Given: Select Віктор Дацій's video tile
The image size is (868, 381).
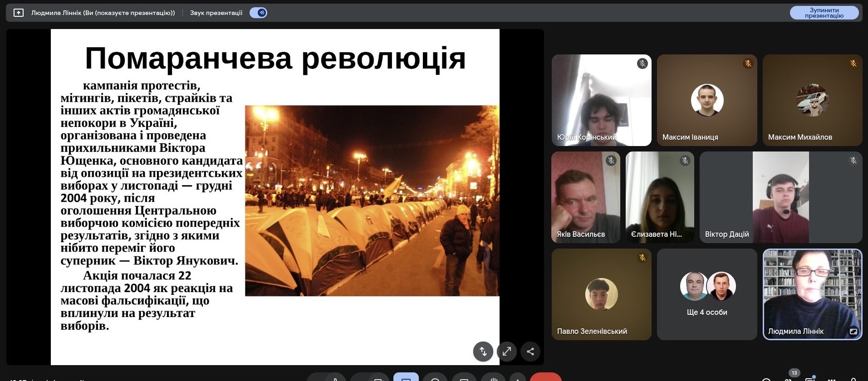Looking at the screenshot, I should tap(780, 197).
